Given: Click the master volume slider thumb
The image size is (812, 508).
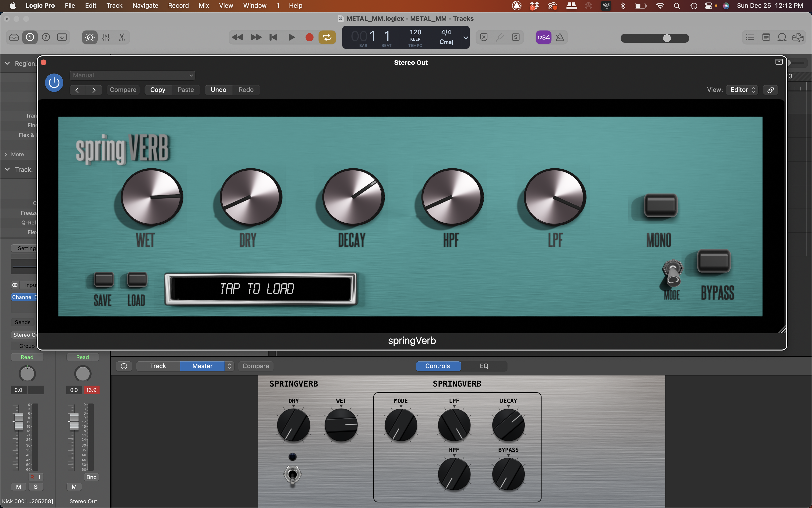Looking at the screenshot, I should pyautogui.click(x=667, y=38).
